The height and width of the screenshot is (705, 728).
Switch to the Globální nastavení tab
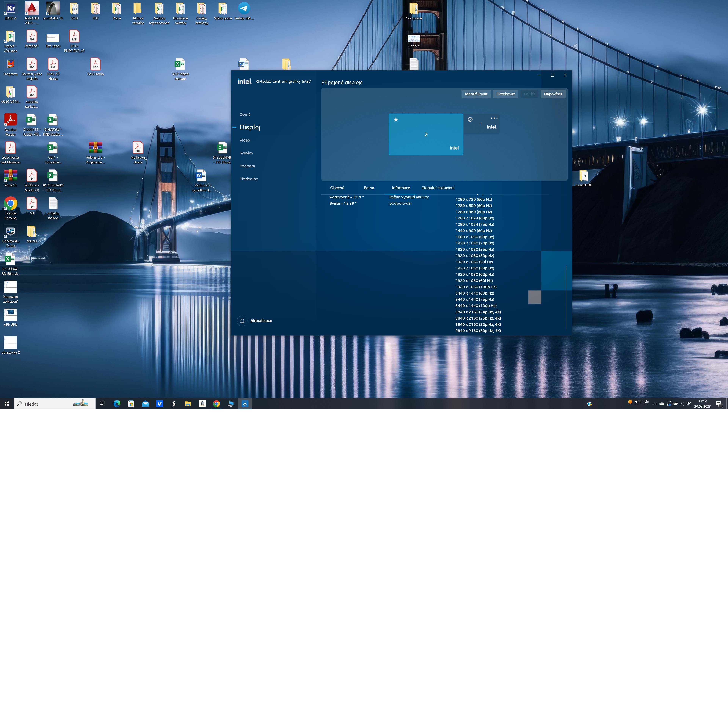[x=438, y=188]
